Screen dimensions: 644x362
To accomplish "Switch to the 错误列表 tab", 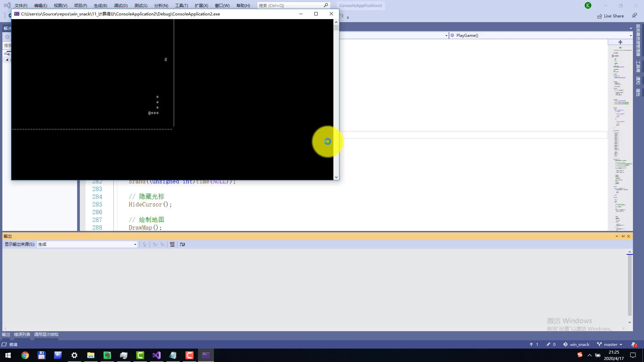I will pyautogui.click(x=22, y=335).
